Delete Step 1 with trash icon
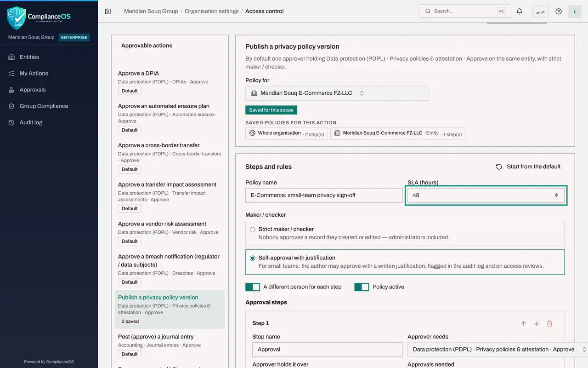 [x=549, y=324]
